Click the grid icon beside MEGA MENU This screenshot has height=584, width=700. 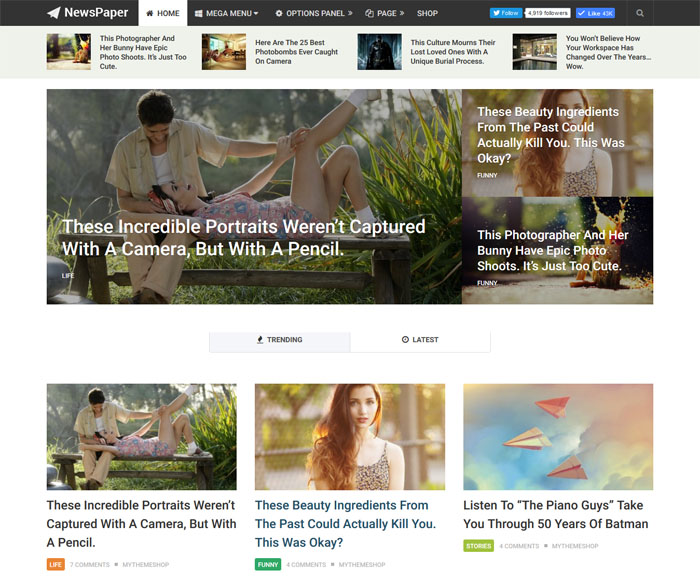[x=199, y=13]
